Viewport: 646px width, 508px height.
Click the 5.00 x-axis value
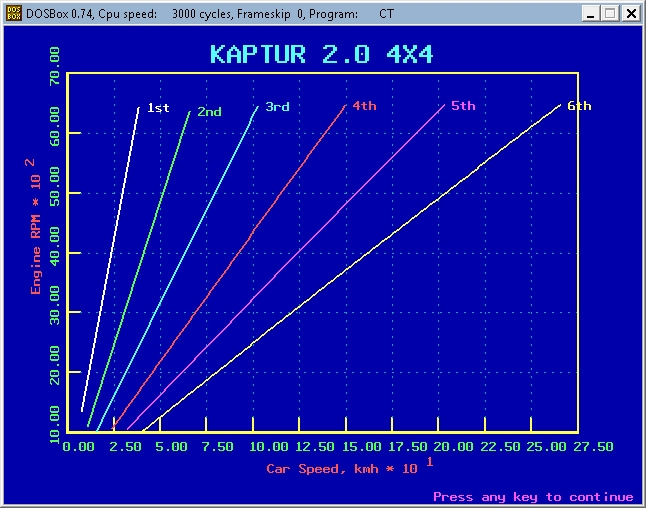(171, 447)
